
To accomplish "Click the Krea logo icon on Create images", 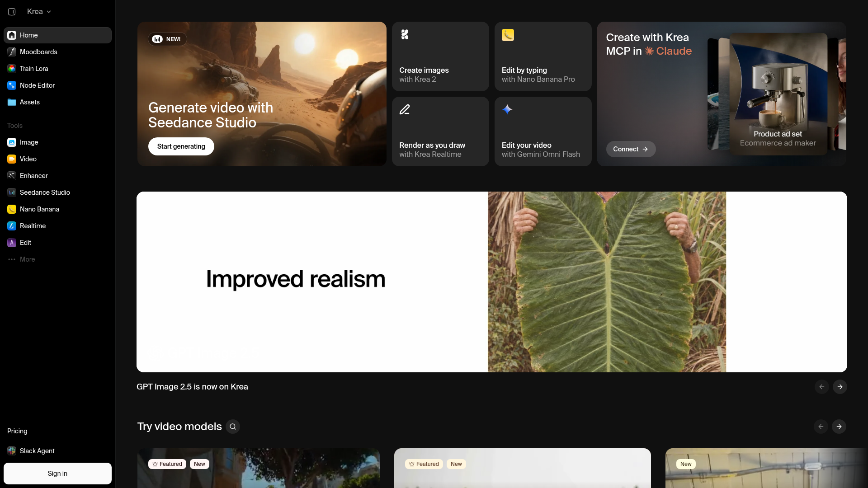I will [x=405, y=34].
